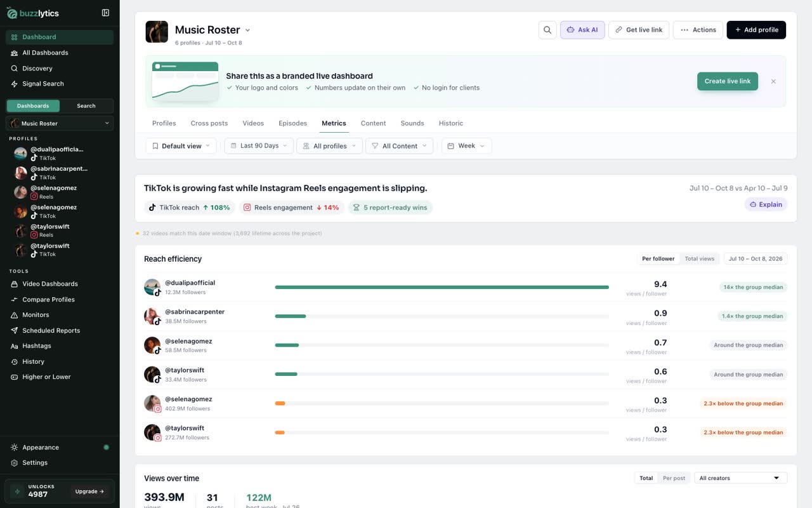Switch sidebar to Dashboards mode
Screen dimensions: 812x508
click(33, 106)
